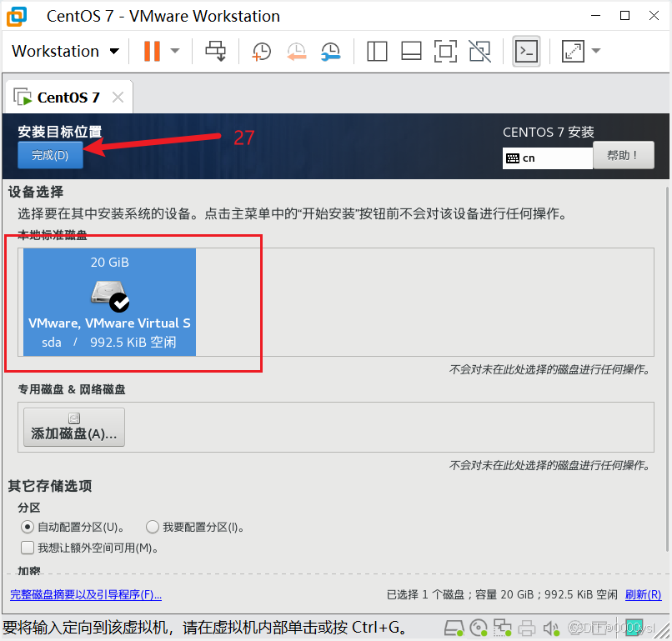Click the installer vertical scrollbar
Image resolution: width=672 pixels, height=641 pixels.
[x=667, y=369]
